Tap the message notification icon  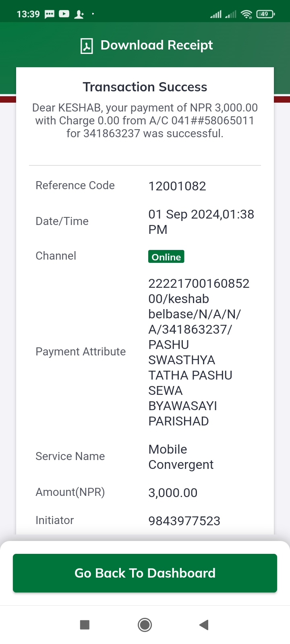pos(50,14)
